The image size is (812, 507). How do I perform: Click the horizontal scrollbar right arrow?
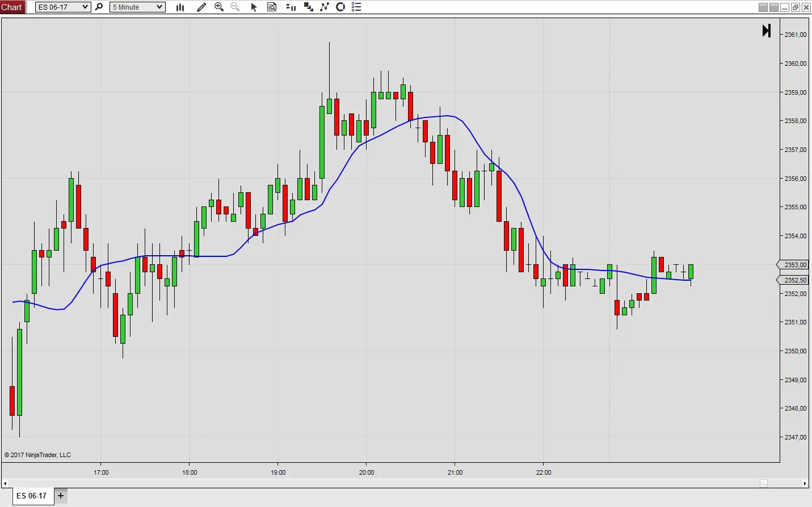pos(805,483)
